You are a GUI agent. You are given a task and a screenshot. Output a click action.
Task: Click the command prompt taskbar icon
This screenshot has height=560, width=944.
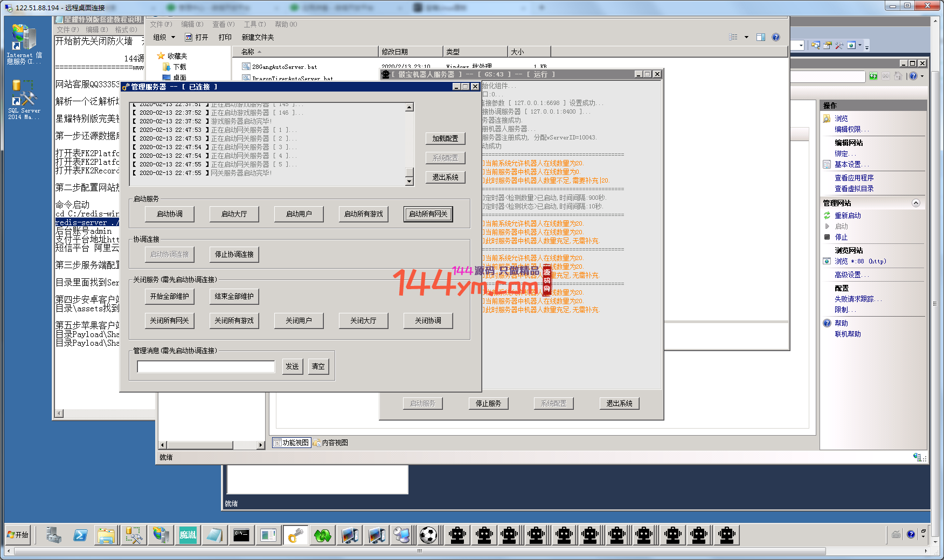[241, 535]
